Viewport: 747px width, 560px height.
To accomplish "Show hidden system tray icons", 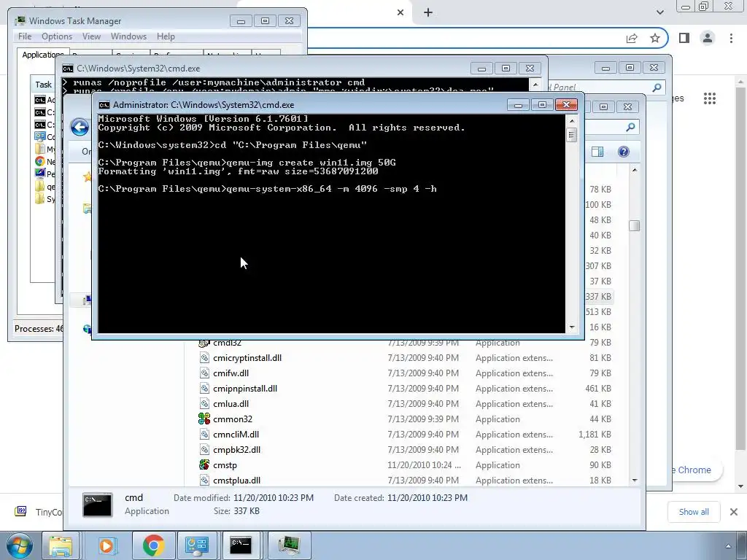I will tap(728, 546).
